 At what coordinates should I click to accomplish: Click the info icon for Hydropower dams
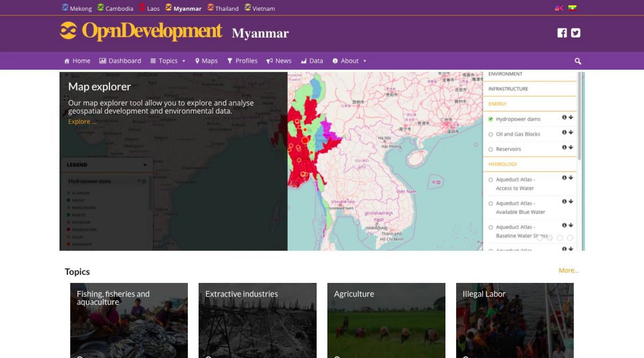564,117
